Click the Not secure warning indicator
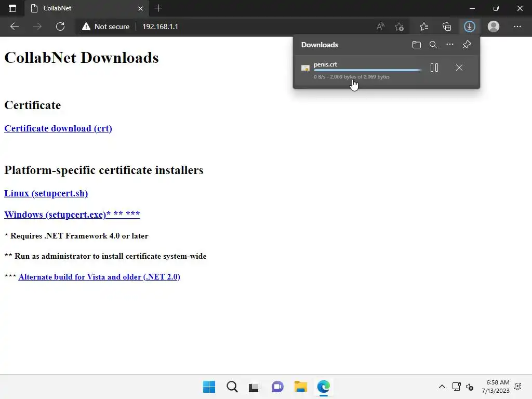 coord(105,26)
